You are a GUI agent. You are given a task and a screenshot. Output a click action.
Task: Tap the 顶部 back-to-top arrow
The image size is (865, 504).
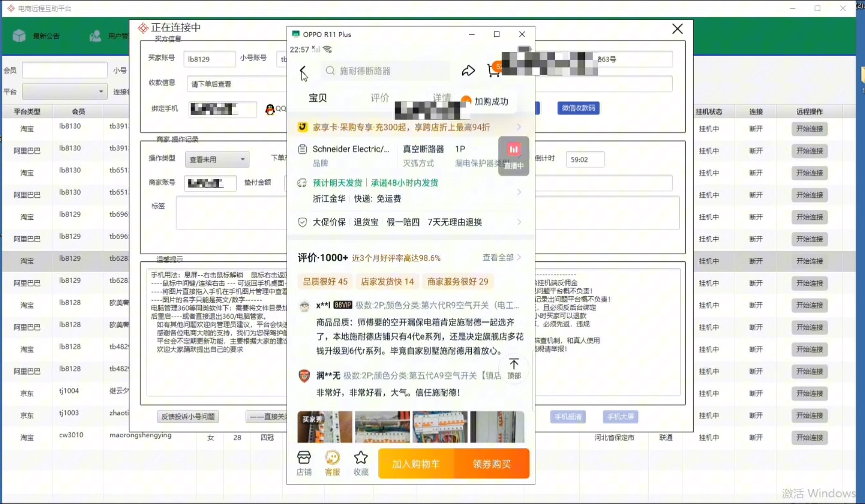514,369
